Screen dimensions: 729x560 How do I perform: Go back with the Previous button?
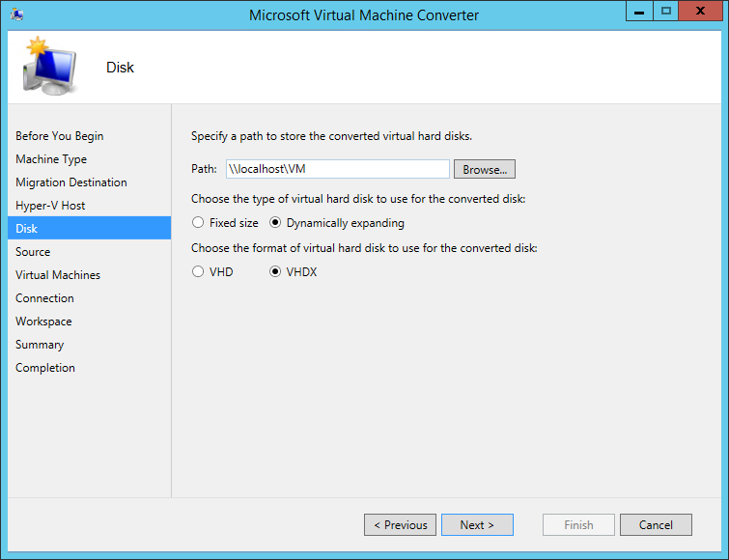pos(401,524)
